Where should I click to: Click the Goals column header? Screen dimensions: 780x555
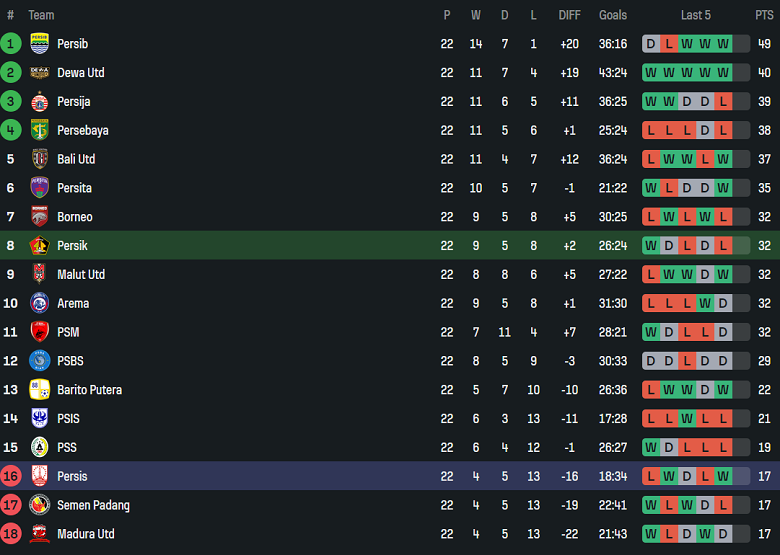pos(613,15)
